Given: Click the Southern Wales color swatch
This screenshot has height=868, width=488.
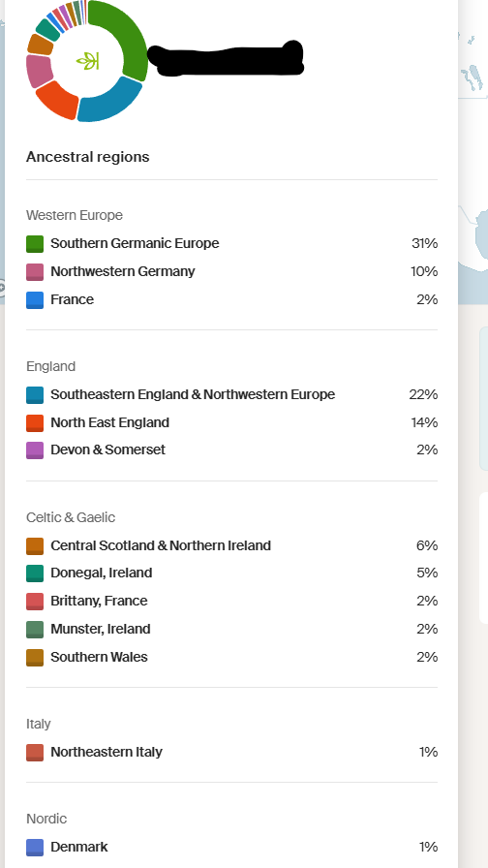Looking at the screenshot, I should coord(35,658).
